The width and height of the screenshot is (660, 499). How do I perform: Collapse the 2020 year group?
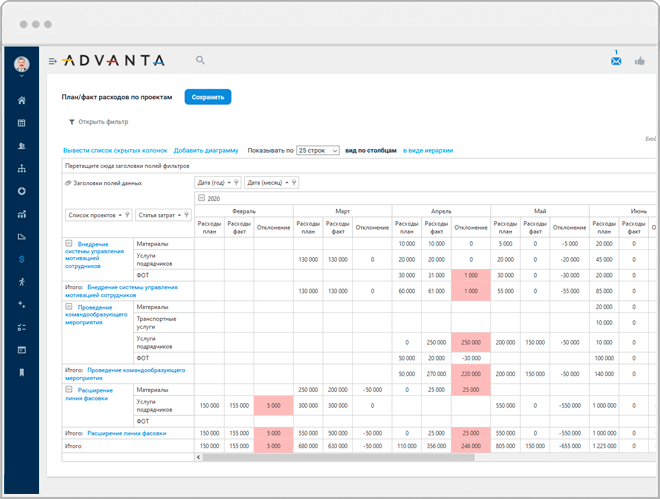click(x=201, y=198)
